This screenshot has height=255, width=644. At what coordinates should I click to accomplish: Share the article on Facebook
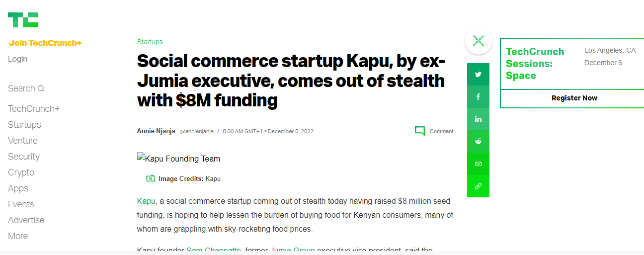[x=478, y=97]
